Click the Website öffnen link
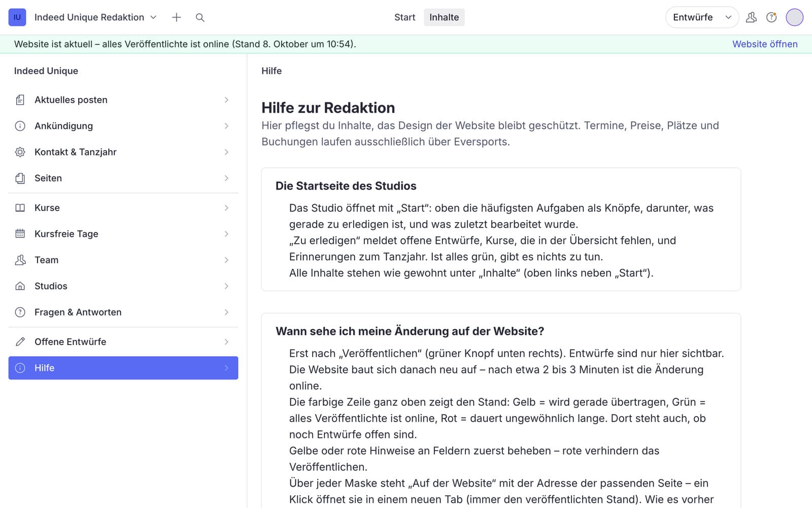This screenshot has height=508, width=812. [765, 44]
